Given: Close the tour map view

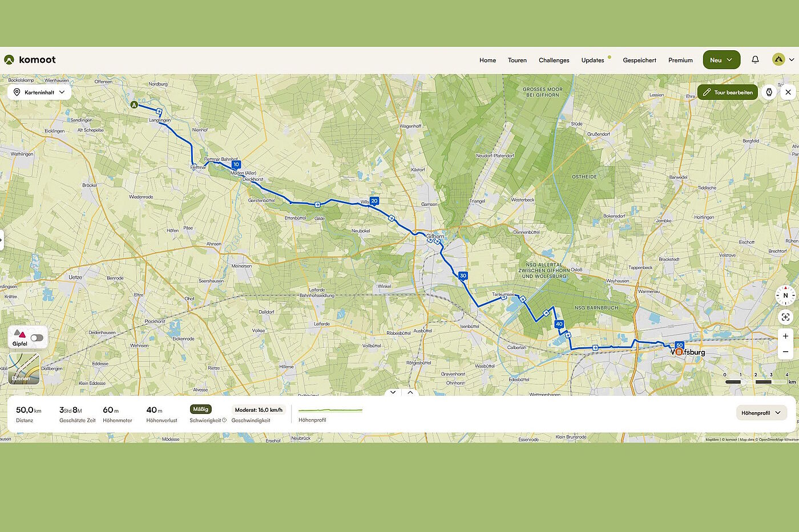Looking at the screenshot, I should [788, 92].
